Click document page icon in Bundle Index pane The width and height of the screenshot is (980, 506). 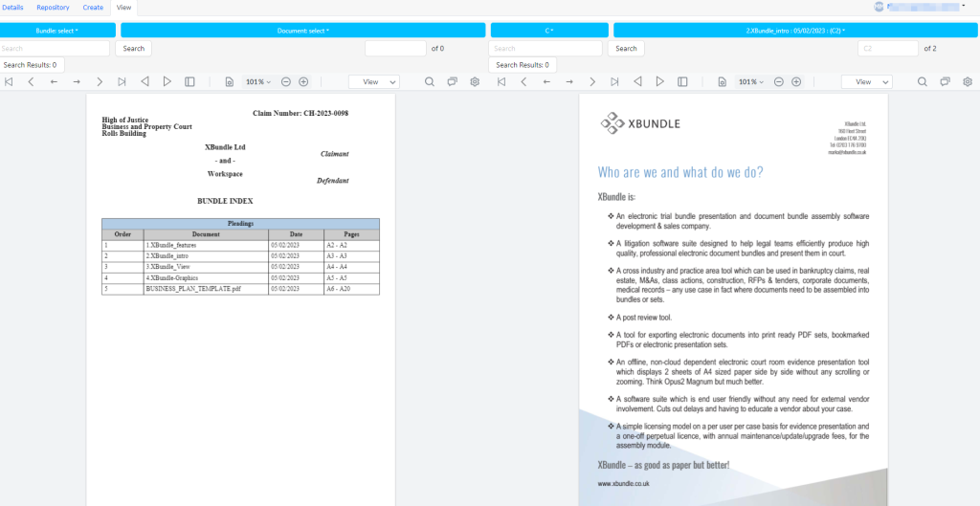coord(230,82)
